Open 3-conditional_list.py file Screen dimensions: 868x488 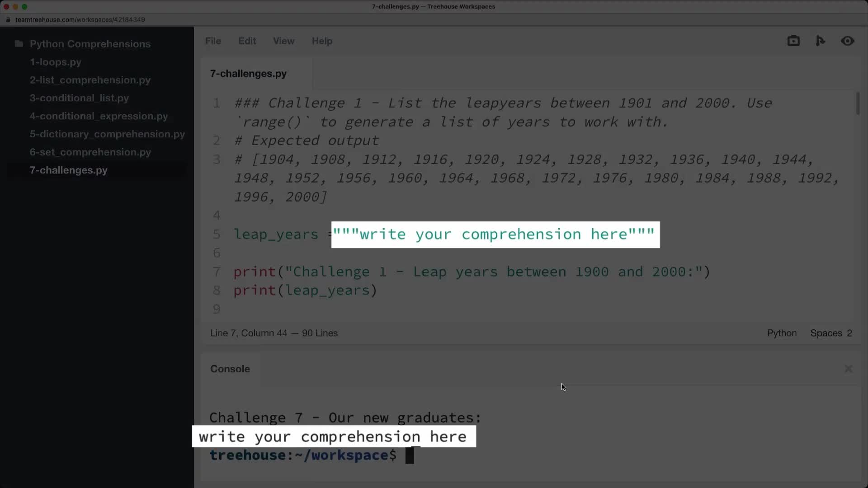pyautogui.click(x=79, y=98)
